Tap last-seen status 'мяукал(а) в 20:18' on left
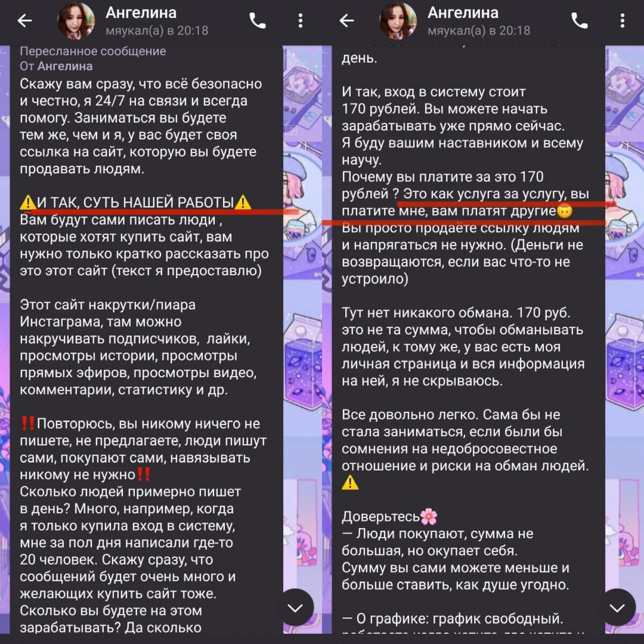 tap(157, 31)
